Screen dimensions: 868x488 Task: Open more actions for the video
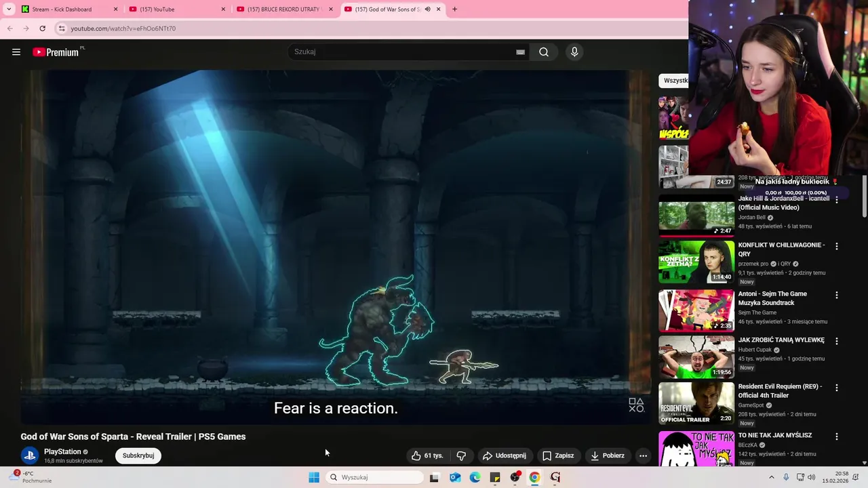(643, 455)
